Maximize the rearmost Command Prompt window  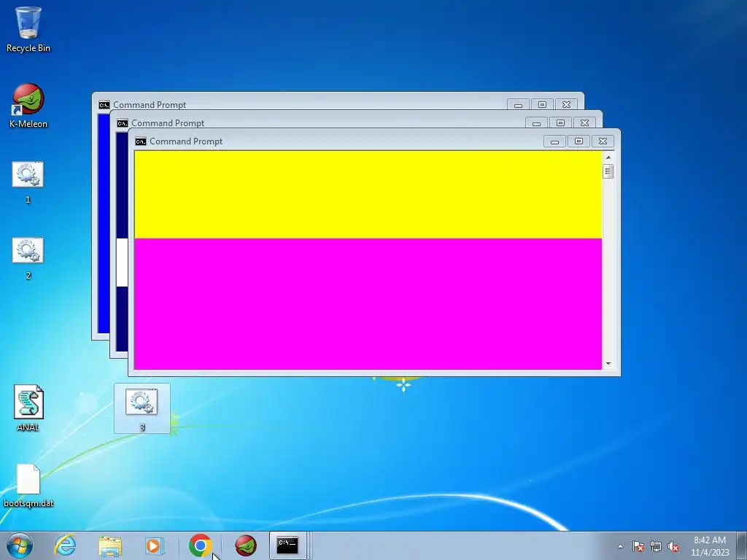point(542,105)
